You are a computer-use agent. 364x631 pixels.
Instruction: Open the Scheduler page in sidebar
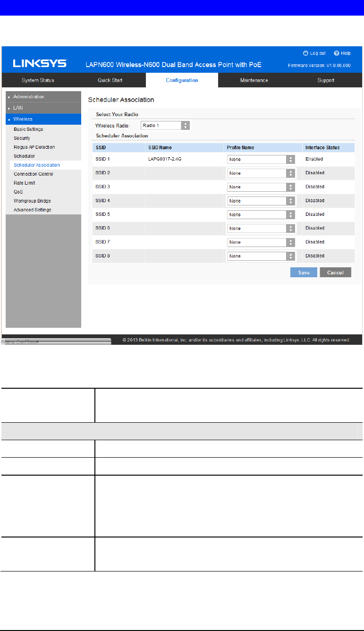pyautogui.click(x=24, y=156)
